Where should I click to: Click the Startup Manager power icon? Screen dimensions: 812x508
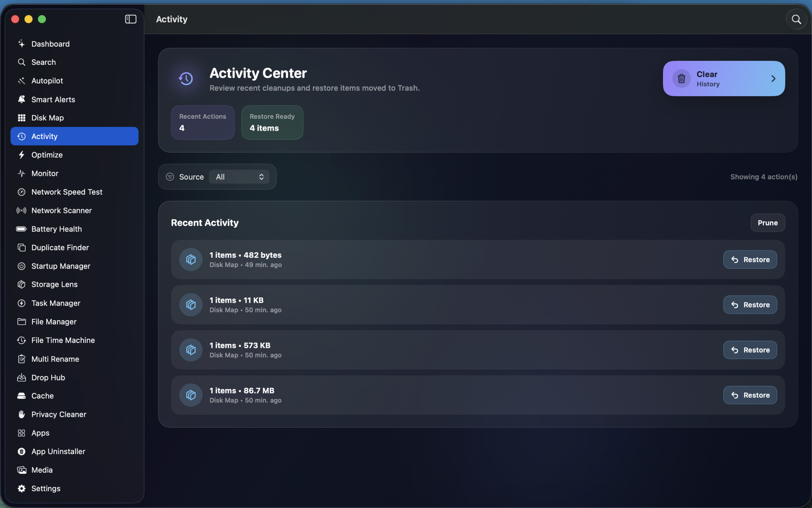(22, 266)
